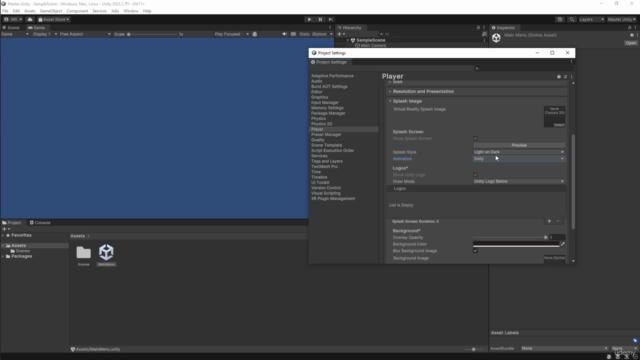Toggle mute audio icon in Game view
Screen dimensions: 640x360
click(x=284, y=34)
